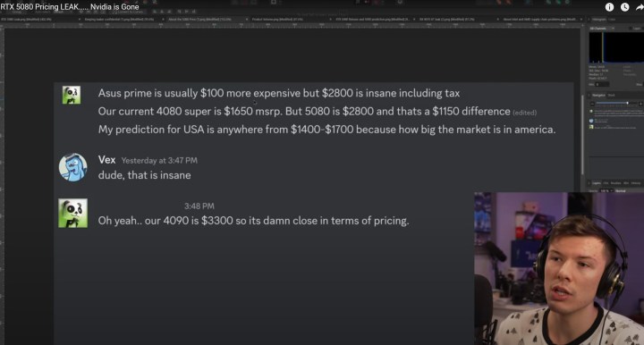This screenshot has height=345, width=644.
Task: Click the histogram graph display
Action: point(616,47)
